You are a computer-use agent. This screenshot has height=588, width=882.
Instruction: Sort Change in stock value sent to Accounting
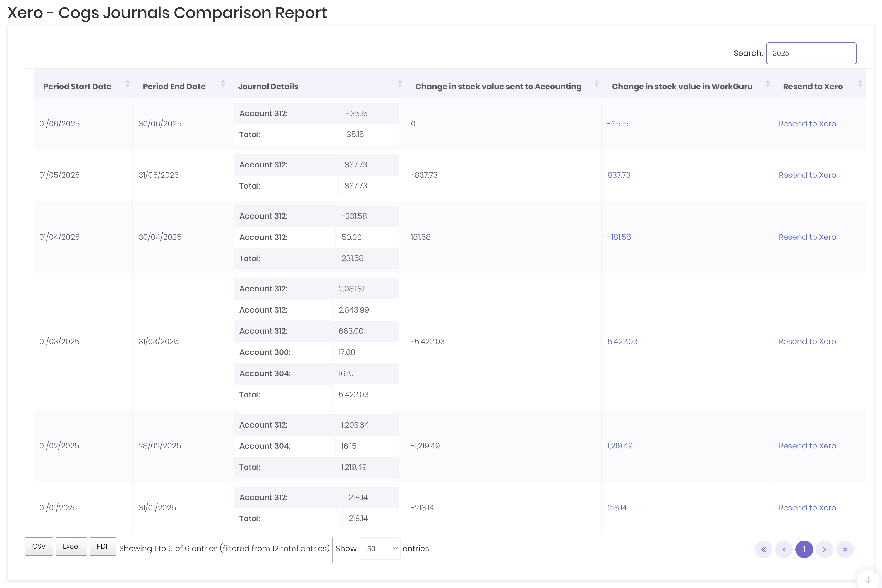596,84
